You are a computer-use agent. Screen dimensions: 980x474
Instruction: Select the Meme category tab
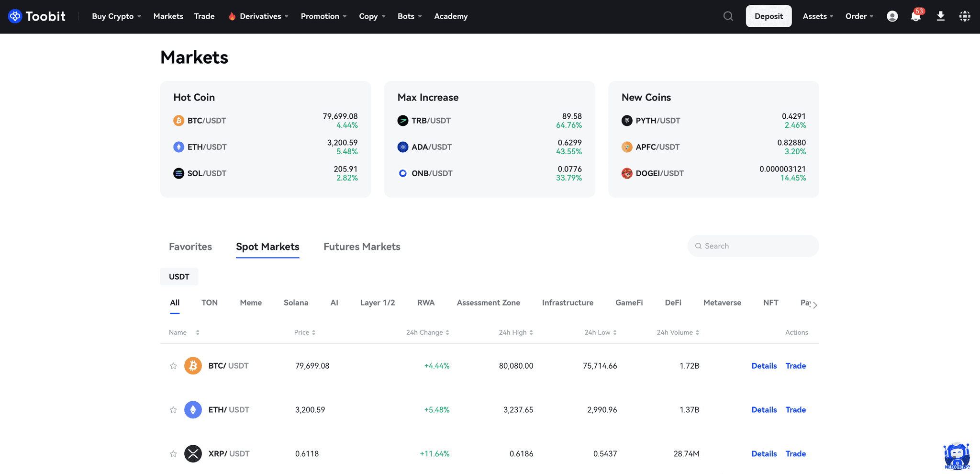coord(251,303)
